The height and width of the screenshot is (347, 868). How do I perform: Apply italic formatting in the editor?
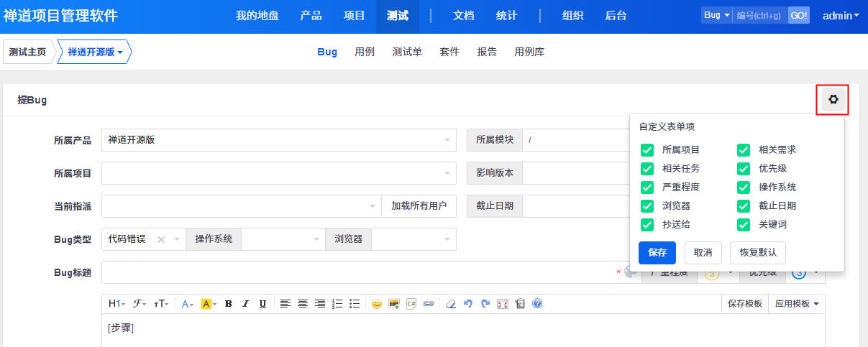(245, 304)
